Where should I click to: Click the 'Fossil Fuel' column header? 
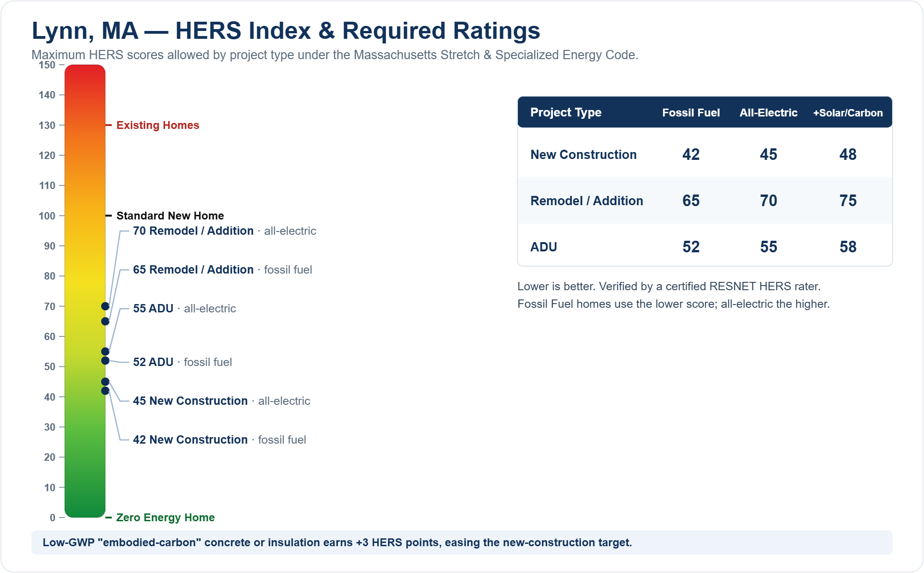(691, 113)
